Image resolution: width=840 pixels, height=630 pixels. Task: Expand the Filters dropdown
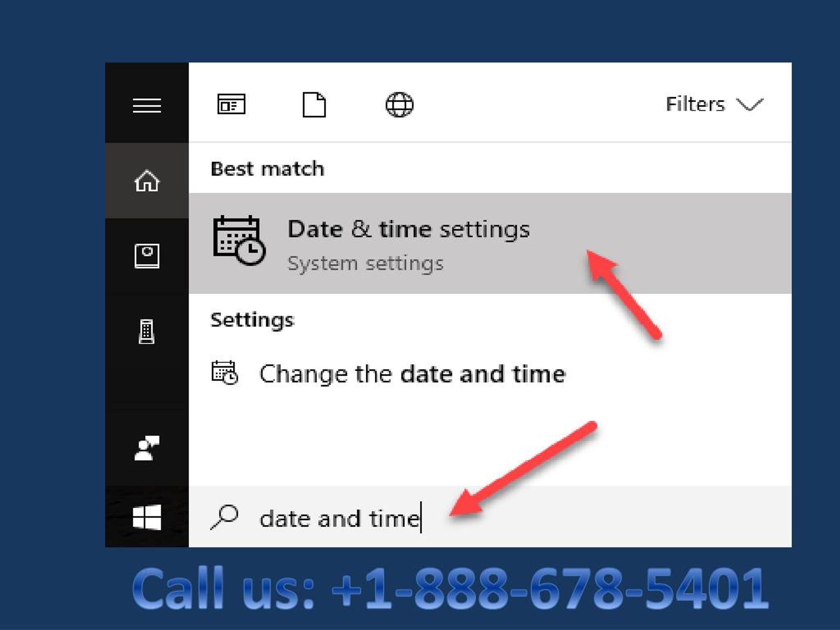tap(714, 104)
